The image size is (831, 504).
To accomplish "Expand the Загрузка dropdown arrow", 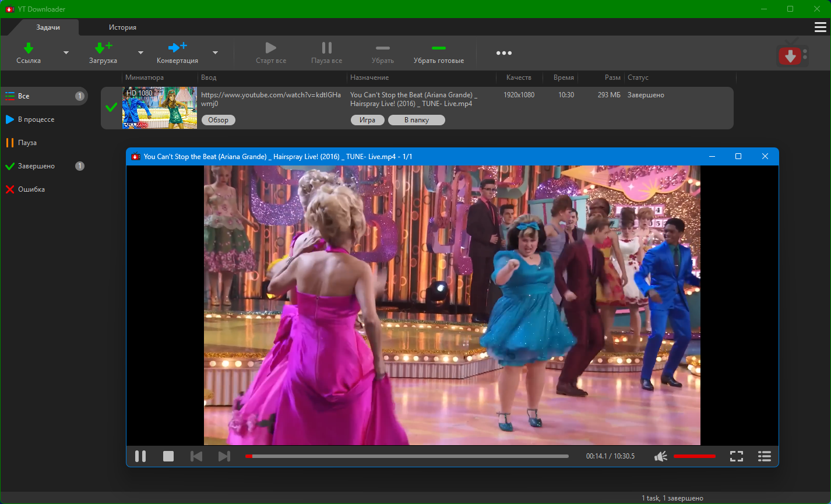I will (x=140, y=52).
